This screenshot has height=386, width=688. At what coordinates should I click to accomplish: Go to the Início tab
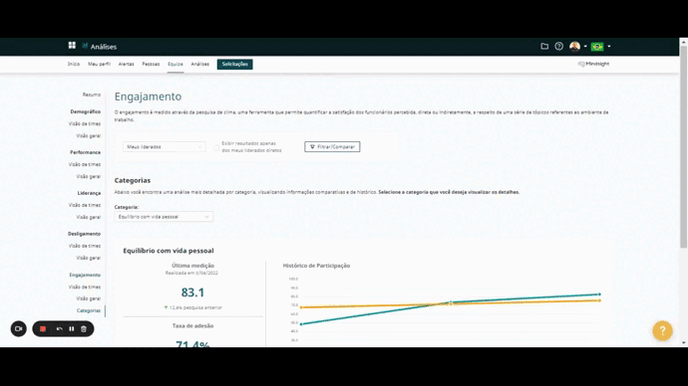coord(74,64)
